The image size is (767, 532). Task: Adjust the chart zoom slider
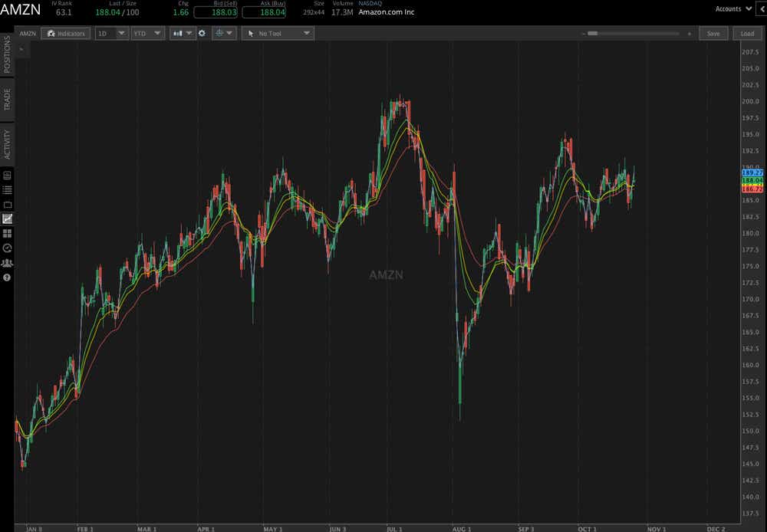pyautogui.click(x=592, y=33)
